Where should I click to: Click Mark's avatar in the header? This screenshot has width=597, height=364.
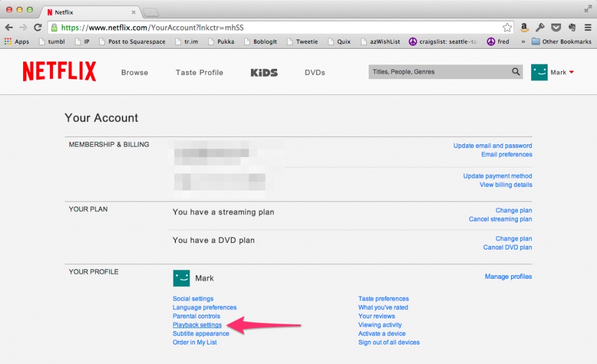point(539,72)
